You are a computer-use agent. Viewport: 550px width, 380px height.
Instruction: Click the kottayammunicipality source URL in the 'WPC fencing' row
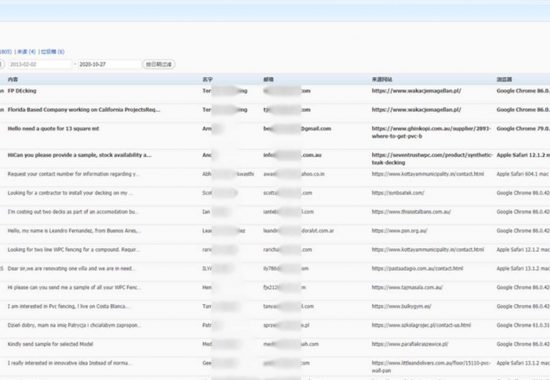(x=428, y=250)
